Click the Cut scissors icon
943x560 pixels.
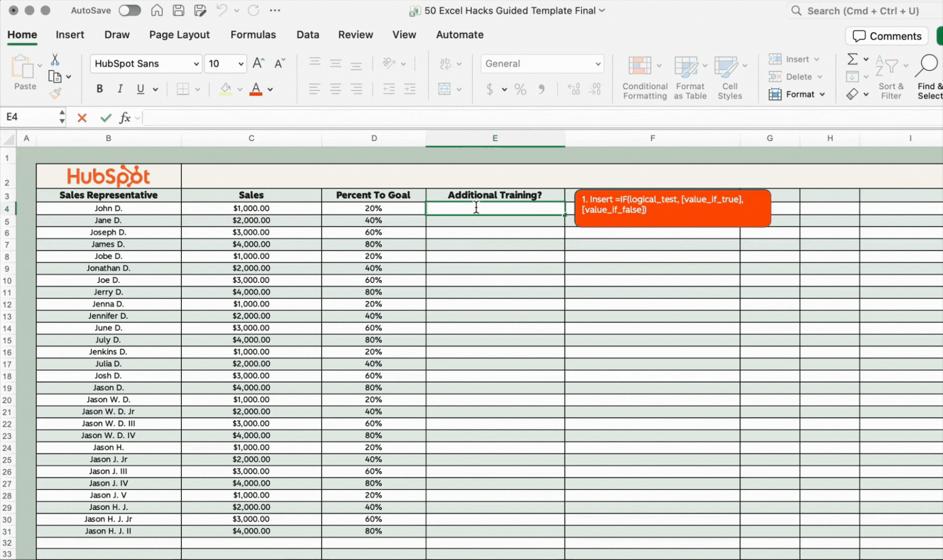tap(55, 60)
